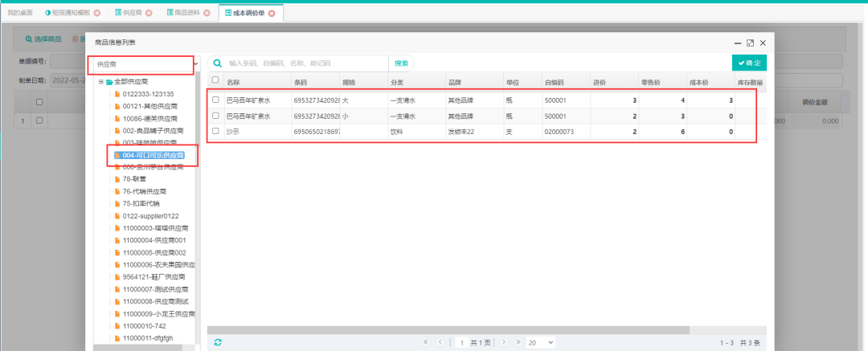Close the 短信通知模板 tab with its X icon
Screen dimensions: 868x351
click(97, 14)
